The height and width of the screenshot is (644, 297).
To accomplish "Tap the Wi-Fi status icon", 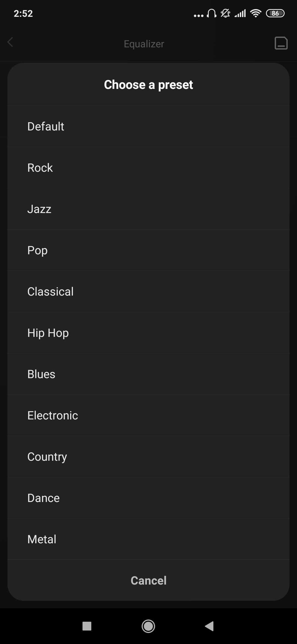I will (255, 13).
